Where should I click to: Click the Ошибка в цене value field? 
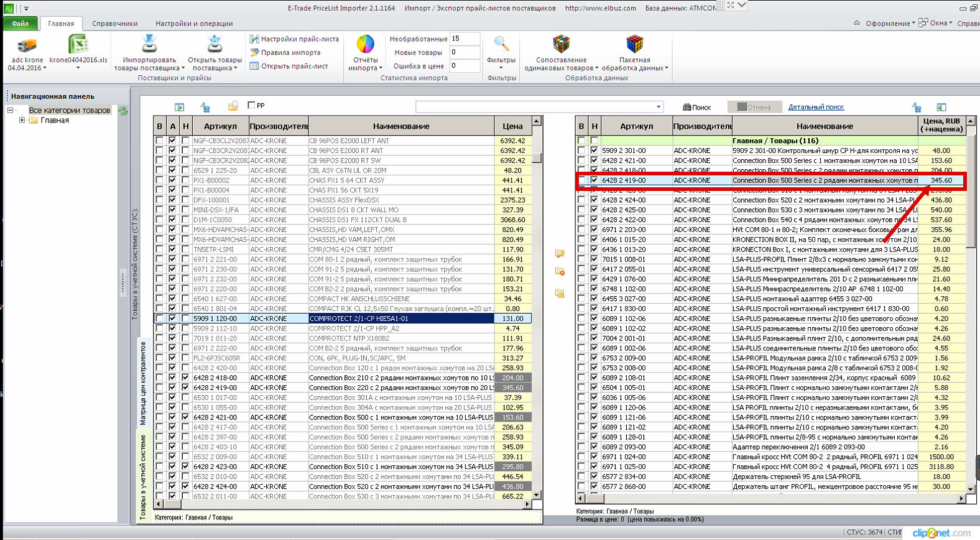465,65
